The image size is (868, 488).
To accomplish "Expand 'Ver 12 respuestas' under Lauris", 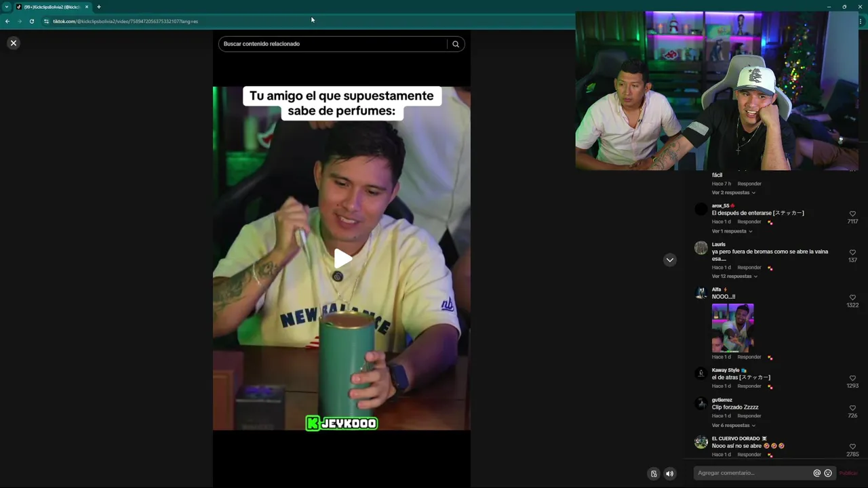I will (x=734, y=277).
